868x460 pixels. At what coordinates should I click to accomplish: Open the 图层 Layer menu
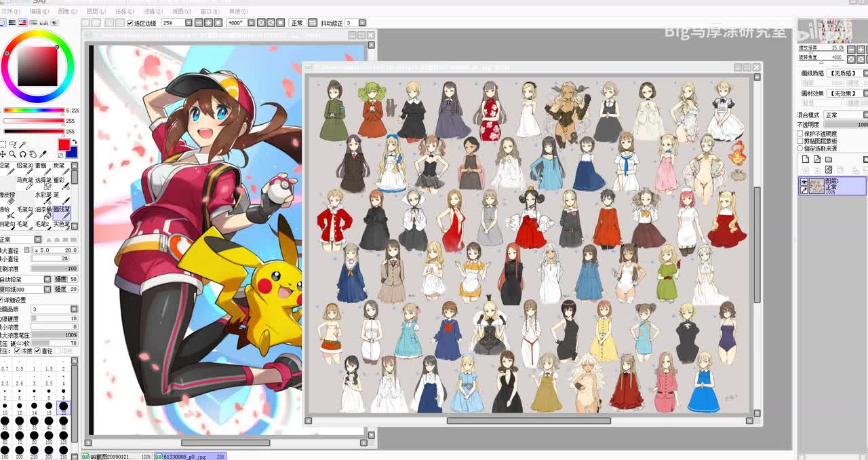click(96, 12)
